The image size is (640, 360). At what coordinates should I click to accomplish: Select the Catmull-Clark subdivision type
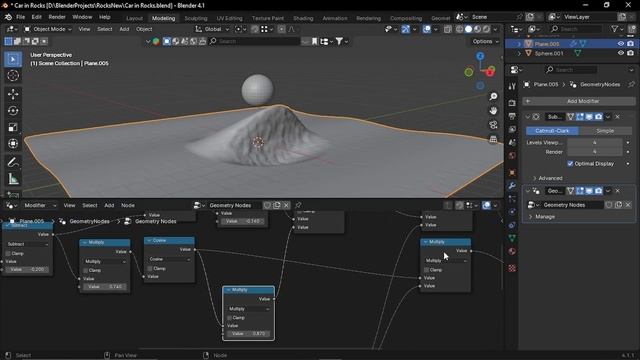552,131
